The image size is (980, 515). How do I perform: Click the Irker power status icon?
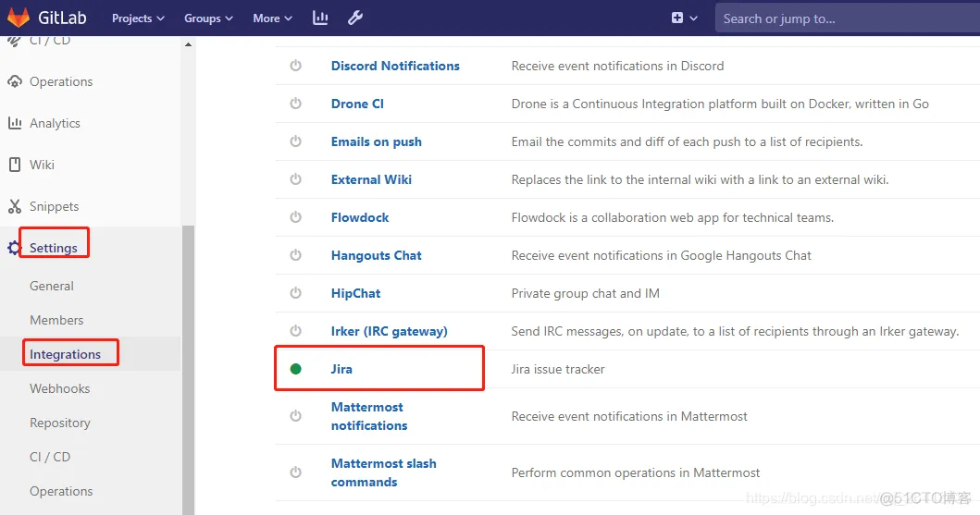(295, 331)
